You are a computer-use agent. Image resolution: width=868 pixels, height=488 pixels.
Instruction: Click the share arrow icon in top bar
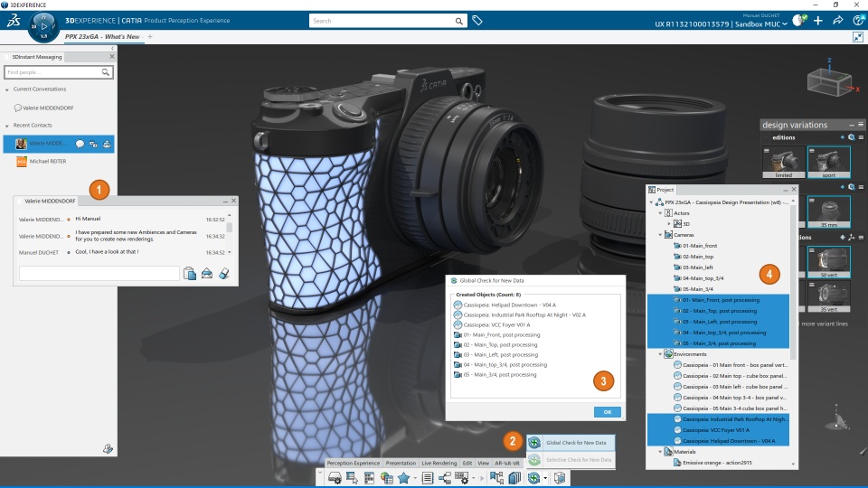click(x=837, y=21)
